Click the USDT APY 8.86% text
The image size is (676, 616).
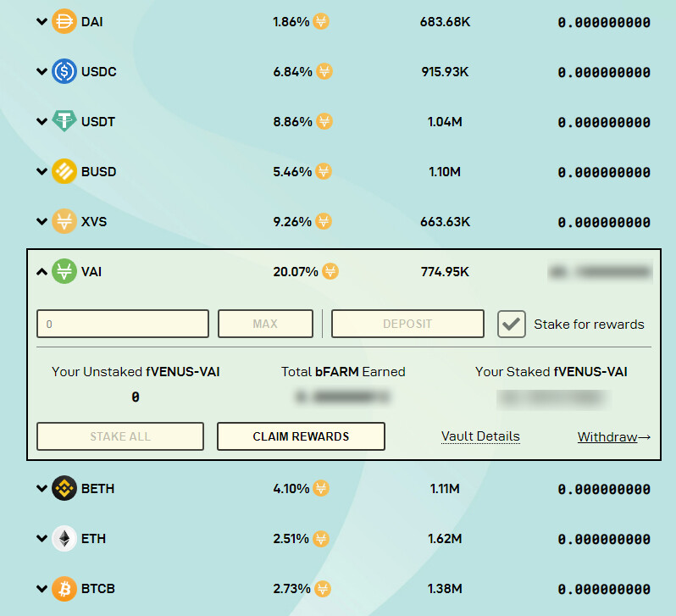click(x=293, y=122)
